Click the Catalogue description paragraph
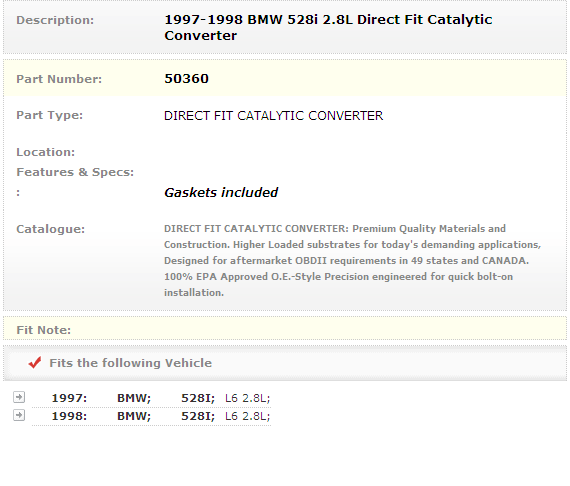 (x=352, y=260)
